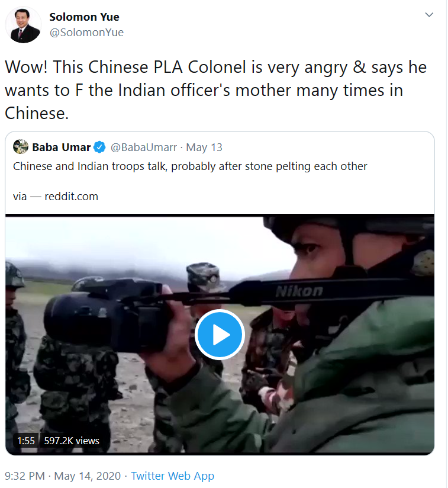Play the embedded video
This screenshot has height=488, width=448.
[220, 335]
